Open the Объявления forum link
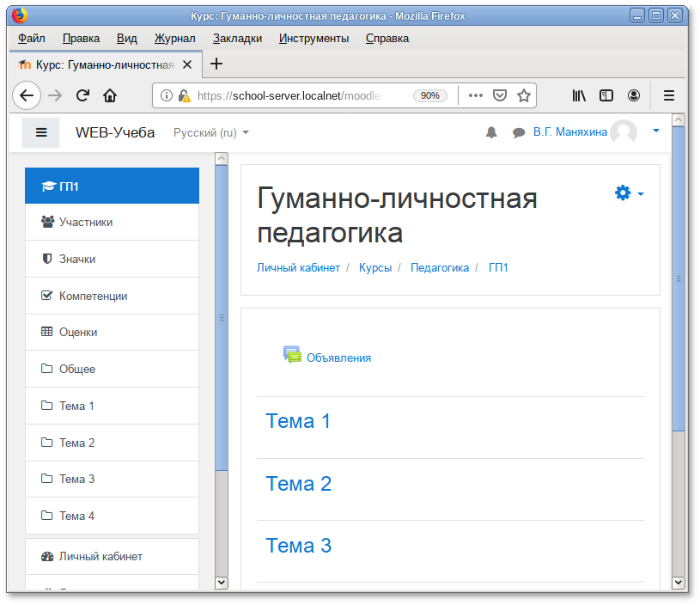Image resolution: width=700 pixels, height=605 pixels. 339,357
